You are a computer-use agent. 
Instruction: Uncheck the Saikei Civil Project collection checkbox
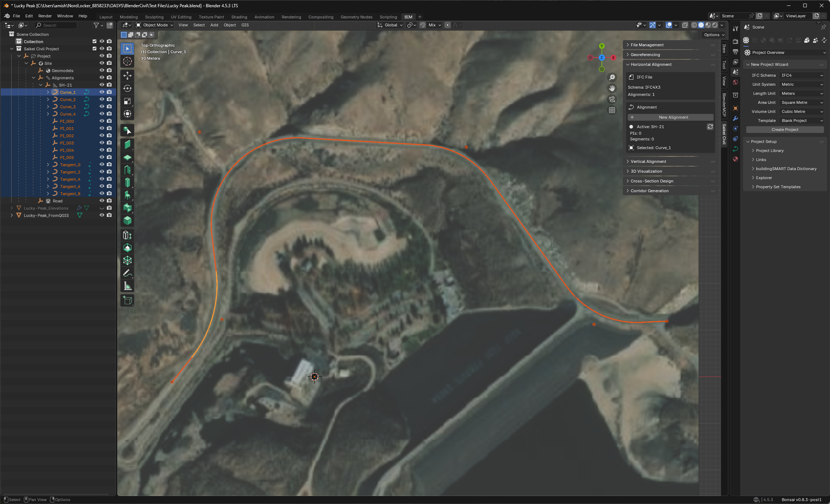tap(95, 49)
